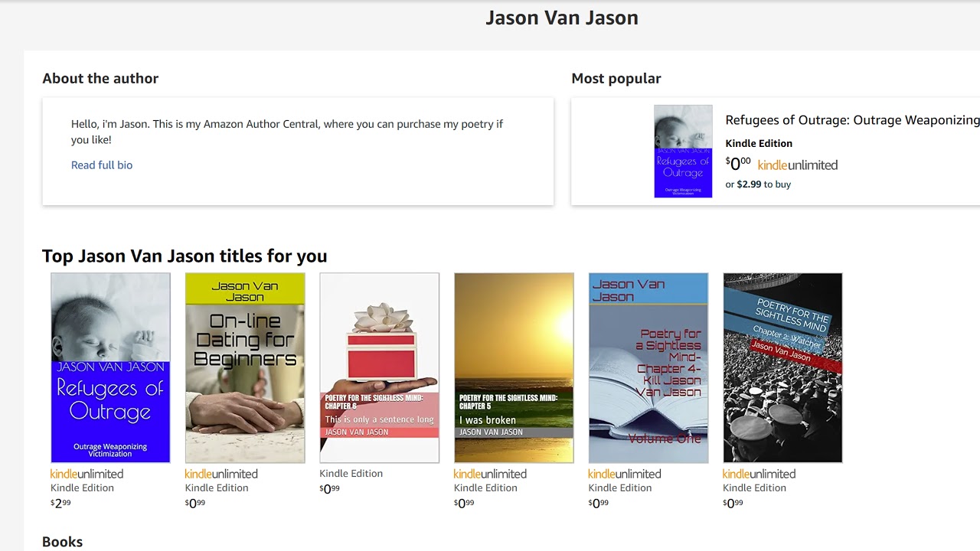Open the Read full bio link

(102, 165)
